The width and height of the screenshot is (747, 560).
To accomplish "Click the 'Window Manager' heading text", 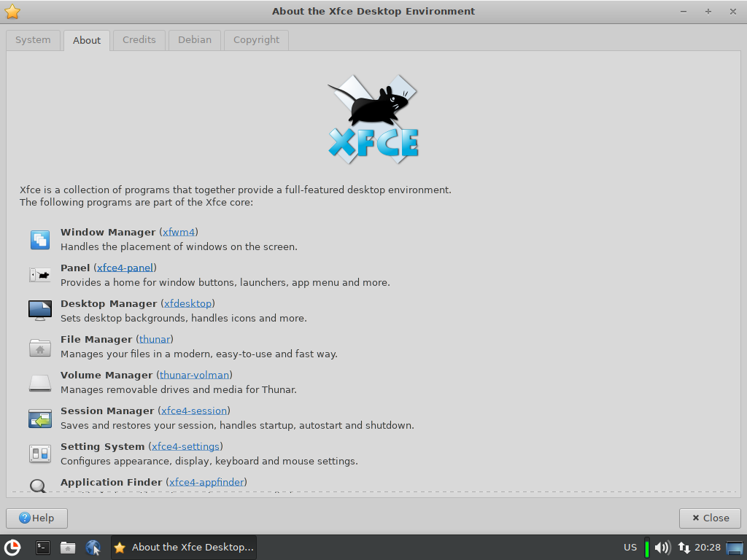I will tap(108, 233).
